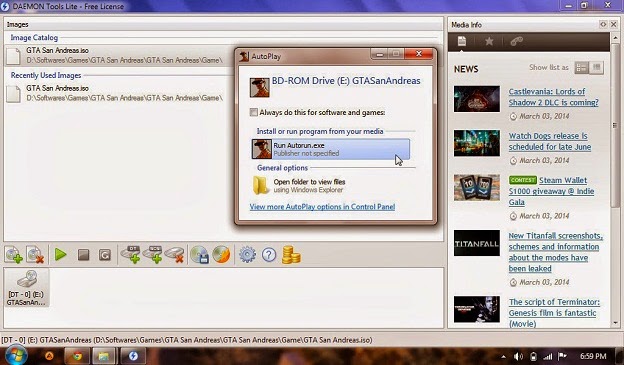The height and width of the screenshot is (365, 624).
Task: Click the Media Info panel auto-hide arrows icon
Action: pos(603,25)
